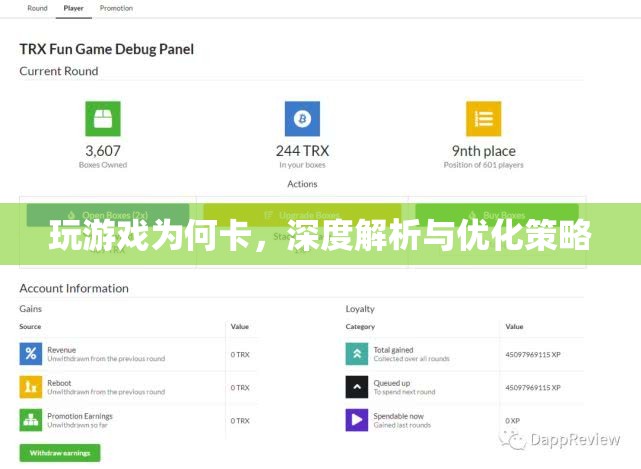Click the Spendable now 0 XP value
The width and height of the screenshot is (641, 469).
(513, 421)
